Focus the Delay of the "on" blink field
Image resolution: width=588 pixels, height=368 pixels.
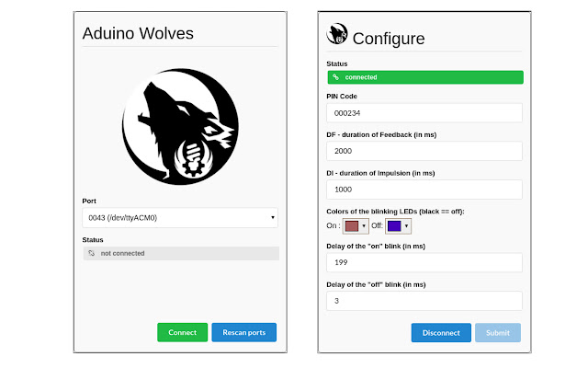click(424, 262)
